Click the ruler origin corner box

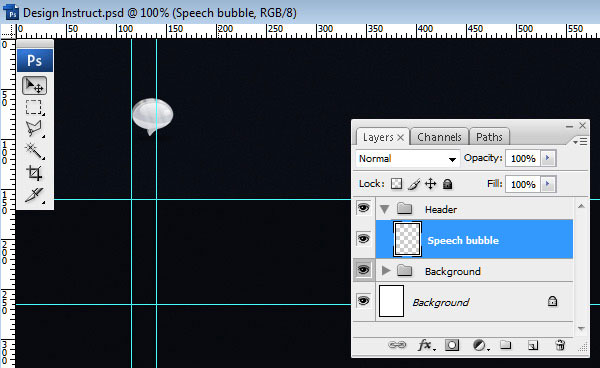tap(8, 31)
